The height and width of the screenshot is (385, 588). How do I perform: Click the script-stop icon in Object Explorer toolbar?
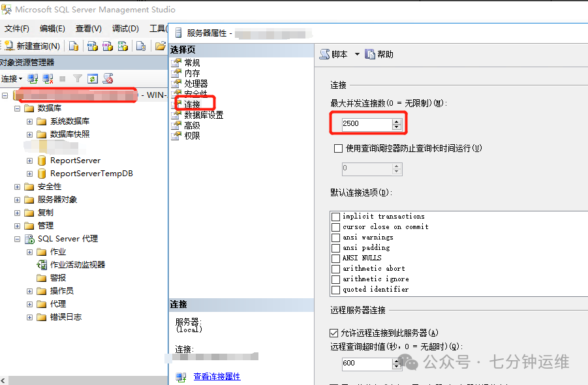(108, 78)
